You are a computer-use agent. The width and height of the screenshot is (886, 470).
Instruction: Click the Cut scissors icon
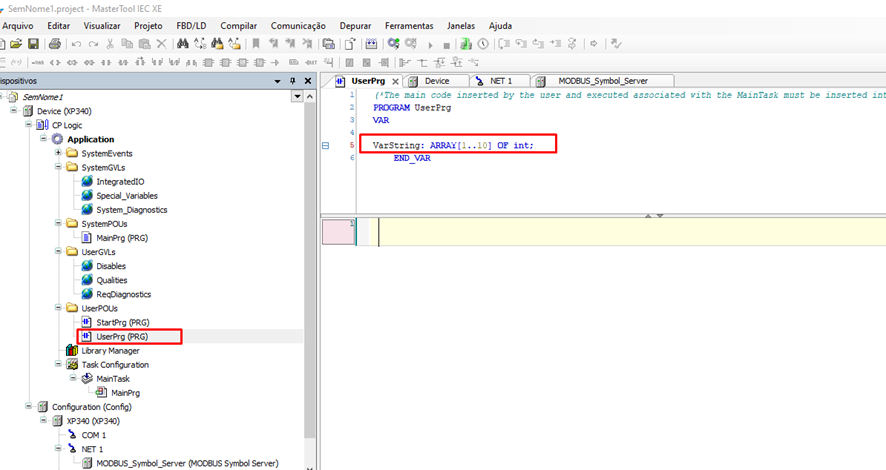pyautogui.click(x=110, y=44)
